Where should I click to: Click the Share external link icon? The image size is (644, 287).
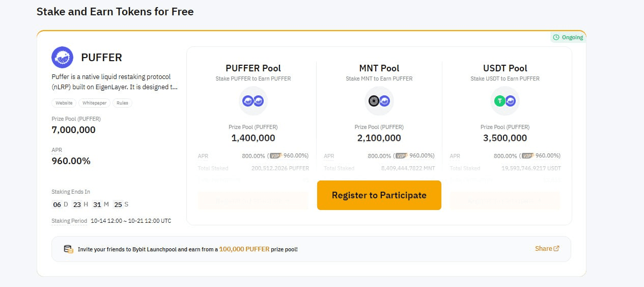(x=556, y=249)
